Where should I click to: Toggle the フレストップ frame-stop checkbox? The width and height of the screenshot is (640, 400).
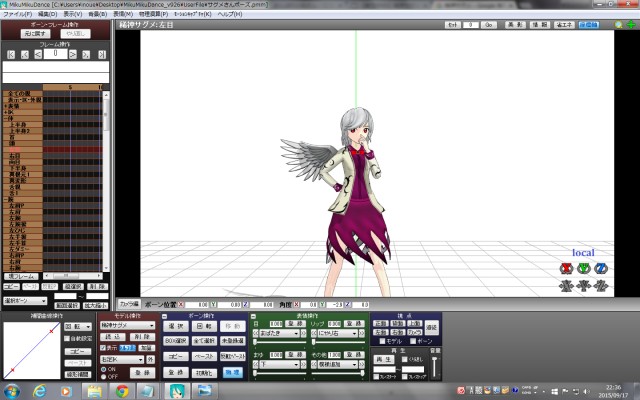point(404,377)
